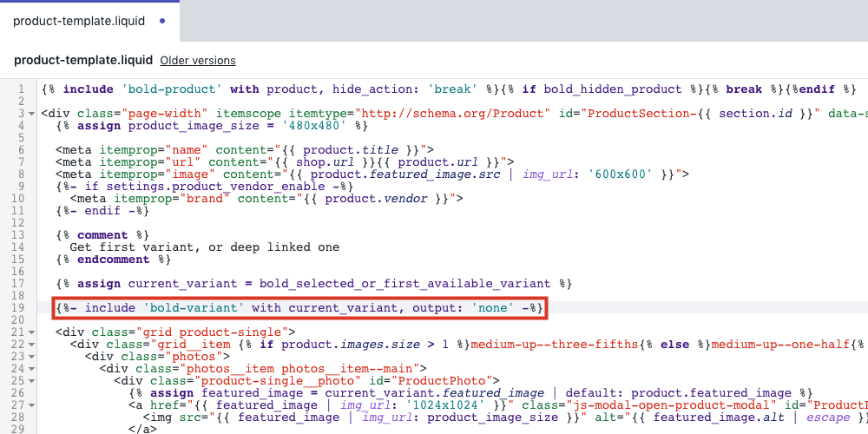The height and width of the screenshot is (434, 868).
Task: Click the endcomment tag on line 15
Action: pos(114,260)
